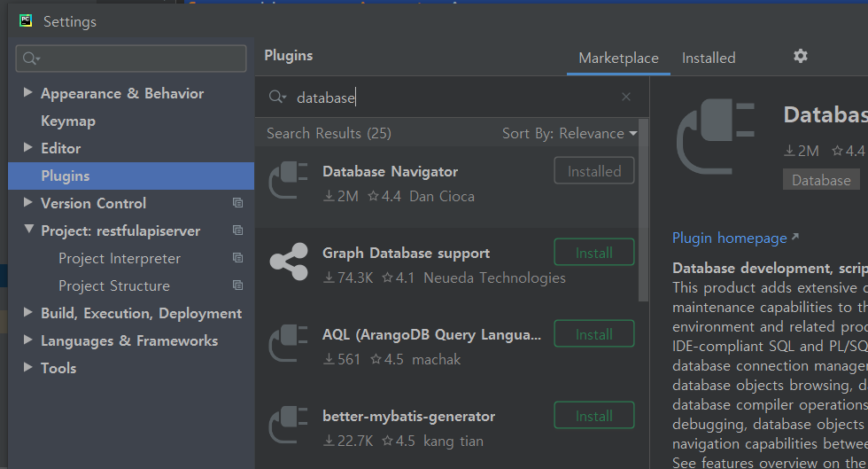868x469 pixels.
Task: Click project-level icon beside Version Control
Action: point(238,203)
